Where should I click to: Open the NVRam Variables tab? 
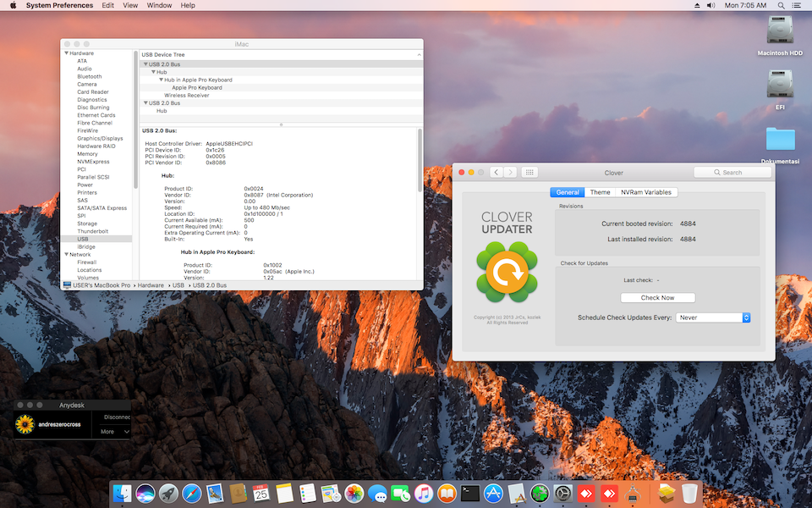coord(645,192)
